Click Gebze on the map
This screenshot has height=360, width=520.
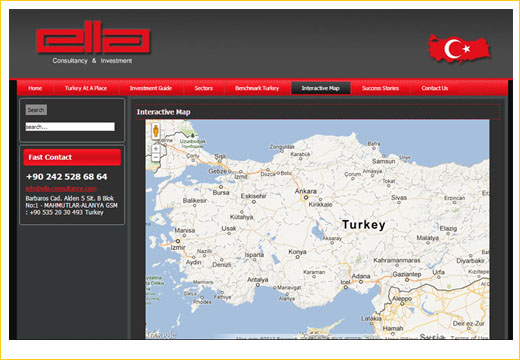pos(218,171)
